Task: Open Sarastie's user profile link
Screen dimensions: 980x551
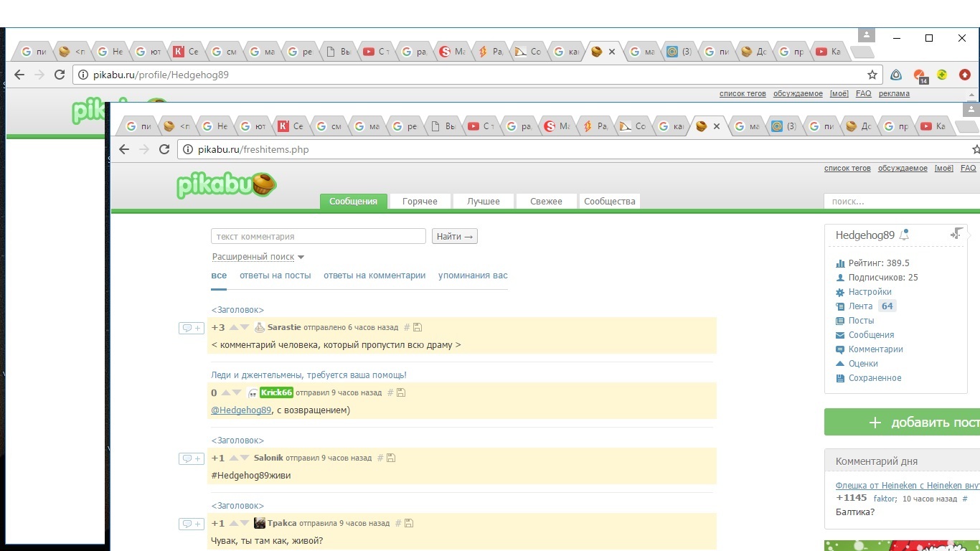Action: (x=284, y=328)
